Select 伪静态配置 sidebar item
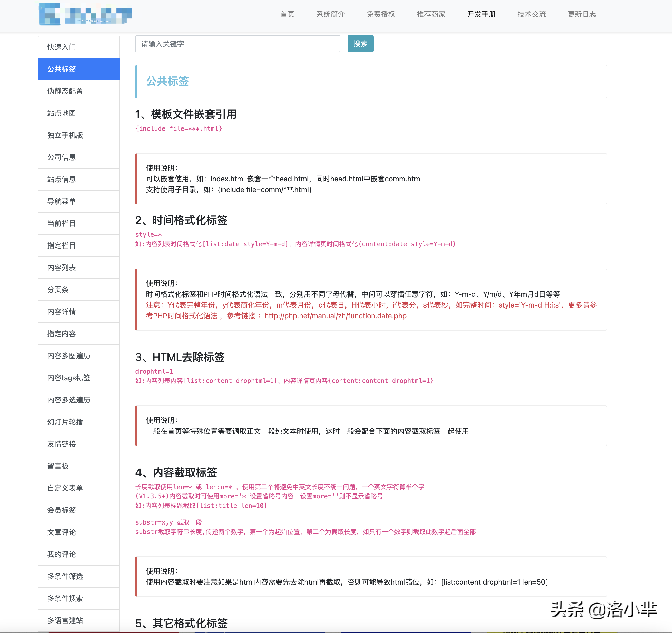 click(79, 91)
